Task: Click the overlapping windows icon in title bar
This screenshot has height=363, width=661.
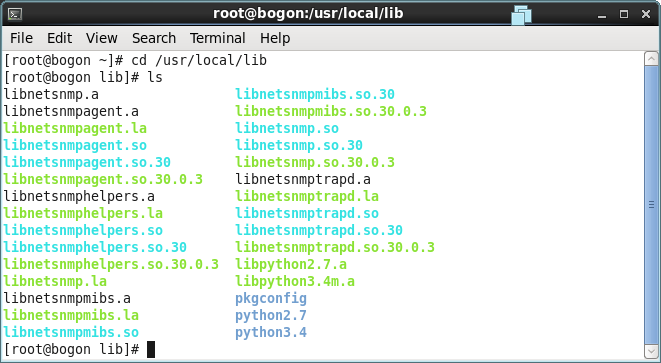Action: (521, 15)
